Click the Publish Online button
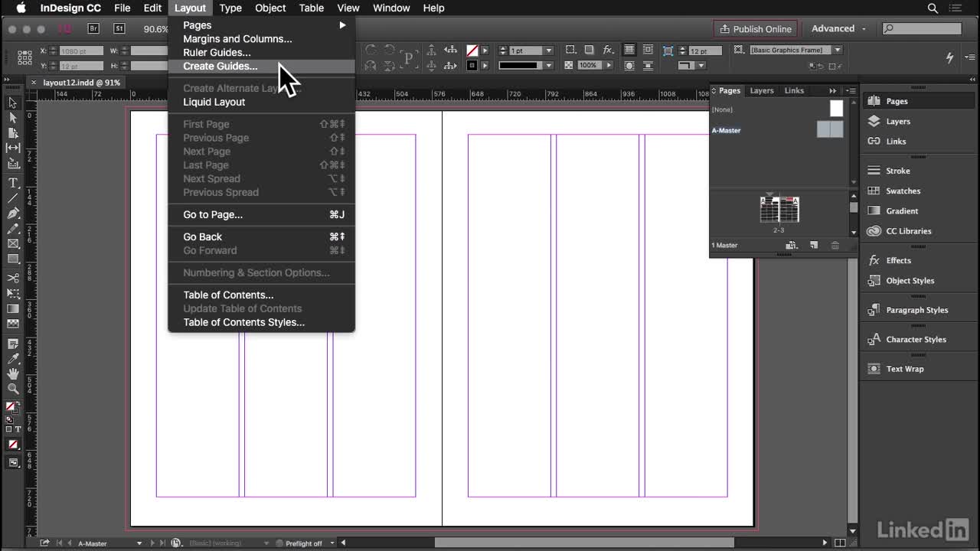This screenshot has width=980, height=551. click(x=756, y=28)
